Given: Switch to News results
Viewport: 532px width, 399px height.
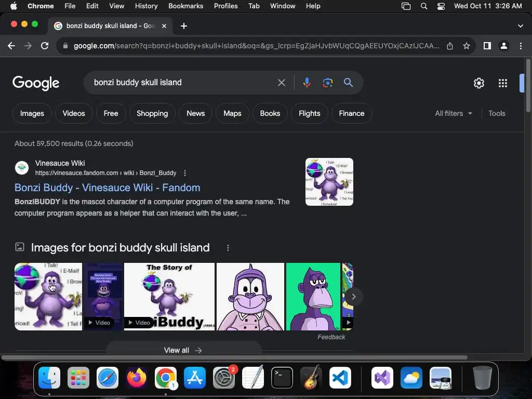Looking at the screenshot, I should click(x=196, y=113).
